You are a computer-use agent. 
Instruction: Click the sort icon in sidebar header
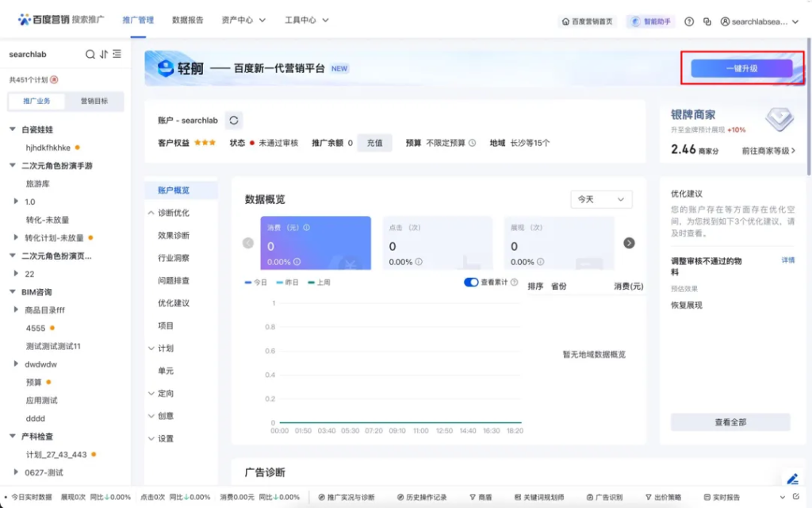pos(104,54)
